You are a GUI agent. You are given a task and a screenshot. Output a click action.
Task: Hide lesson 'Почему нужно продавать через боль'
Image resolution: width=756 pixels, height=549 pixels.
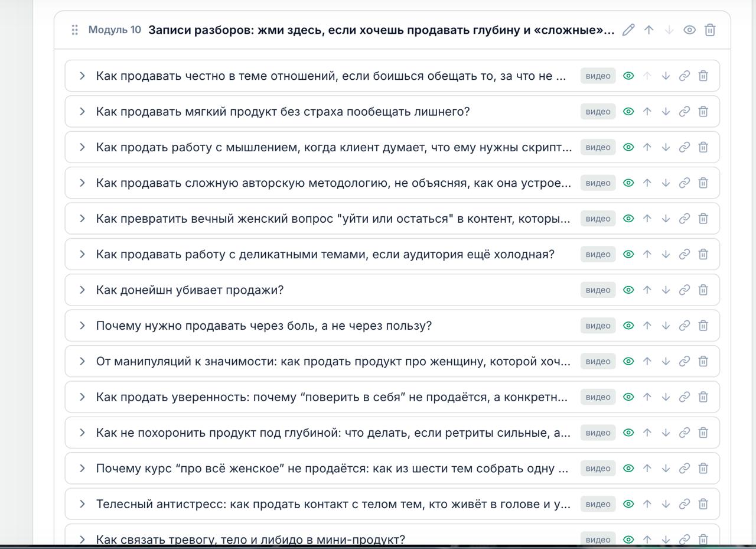(628, 326)
